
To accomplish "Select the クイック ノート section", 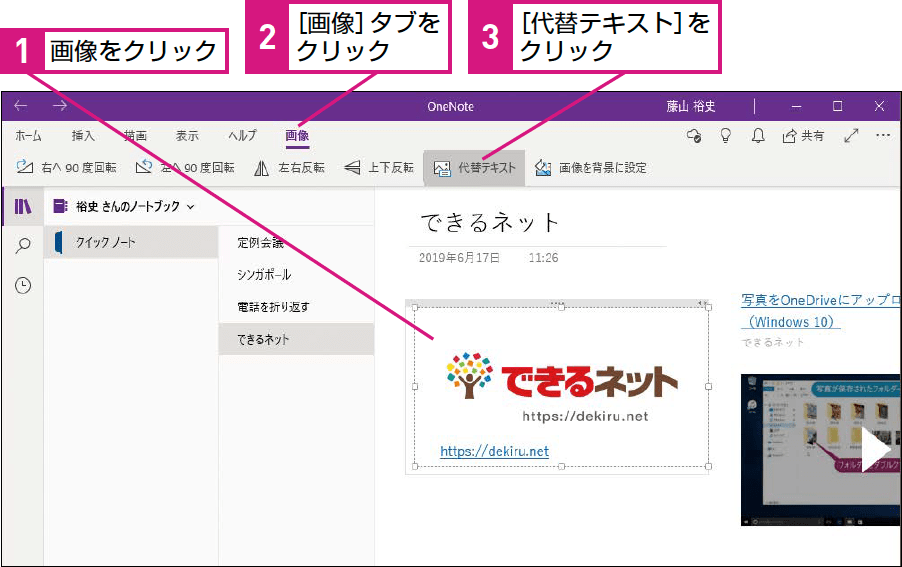I will point(131,242).
